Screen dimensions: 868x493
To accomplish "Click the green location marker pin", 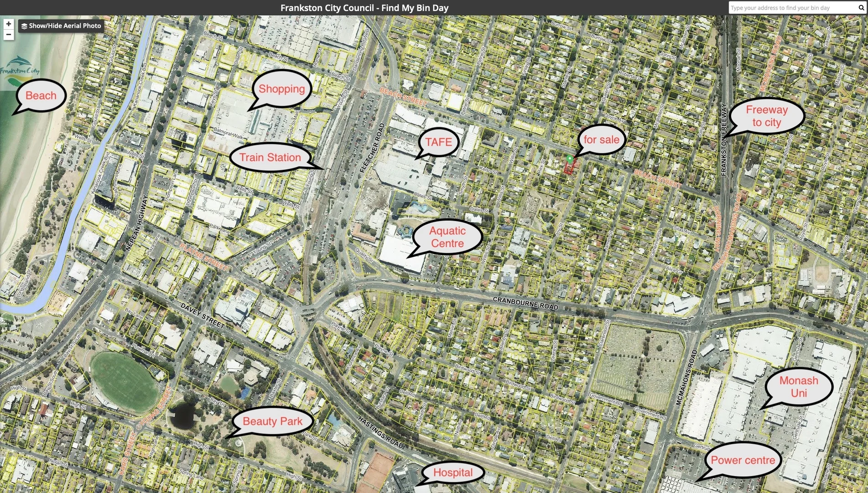I will pyautogui.click(x=569, y=159).
